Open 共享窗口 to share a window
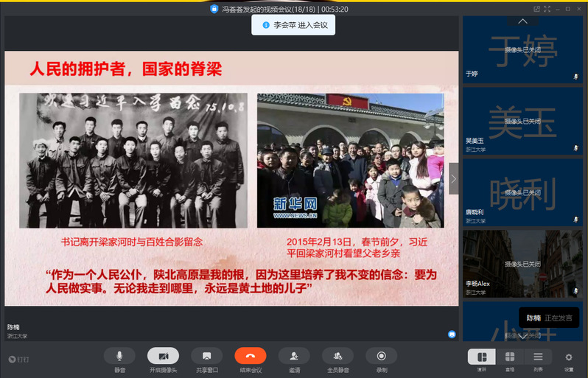This screenshot has width=588, height=378. [206, 356]
